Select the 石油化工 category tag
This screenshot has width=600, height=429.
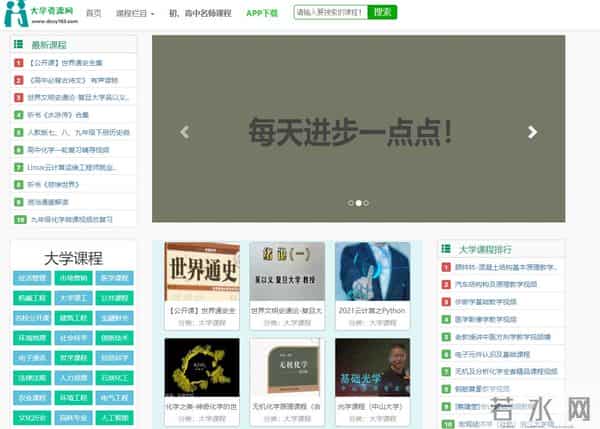114,378
